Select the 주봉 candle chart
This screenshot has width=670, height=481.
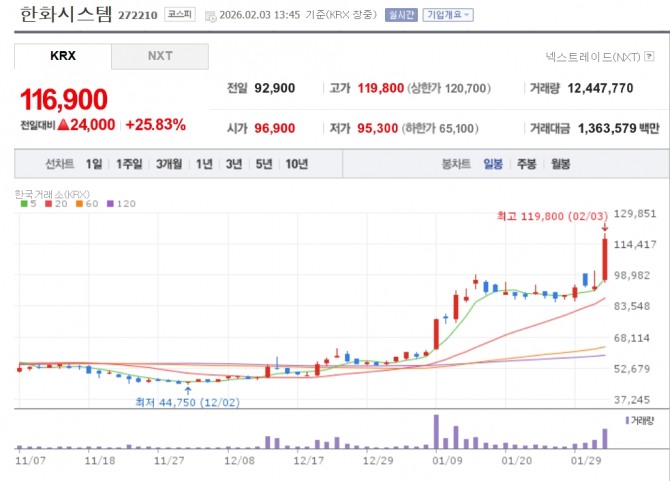tap(526, 164)
